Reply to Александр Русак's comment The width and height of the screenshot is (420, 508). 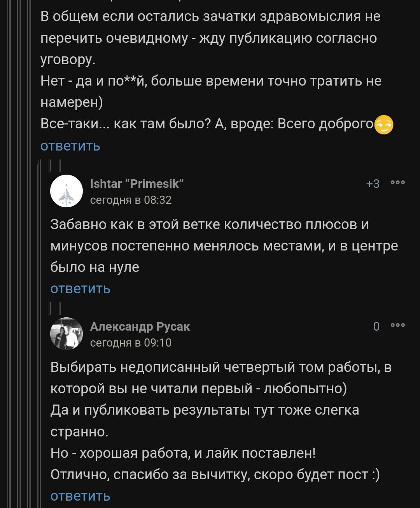[x=80, y=496]
